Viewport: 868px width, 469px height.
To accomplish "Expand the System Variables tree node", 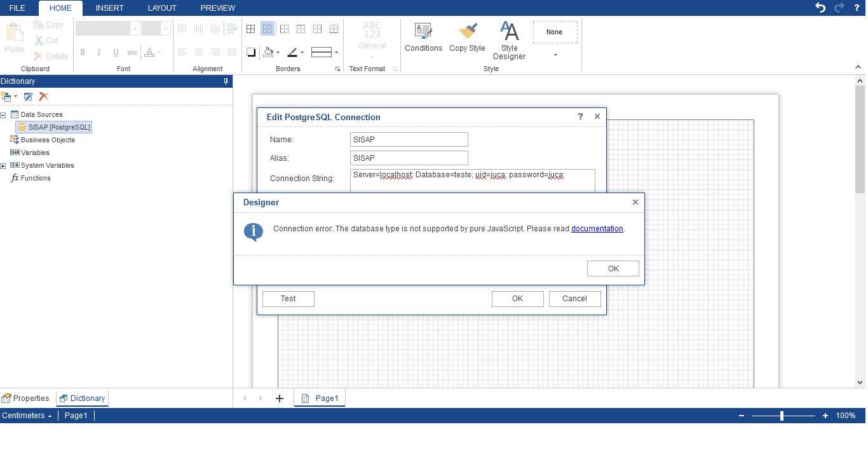I will [3, 166].
